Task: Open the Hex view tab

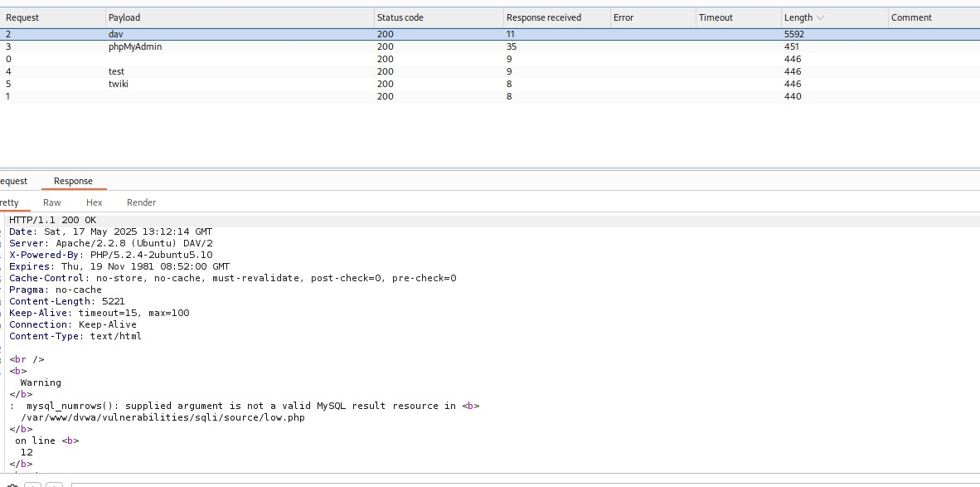Action: click(94, 202)
